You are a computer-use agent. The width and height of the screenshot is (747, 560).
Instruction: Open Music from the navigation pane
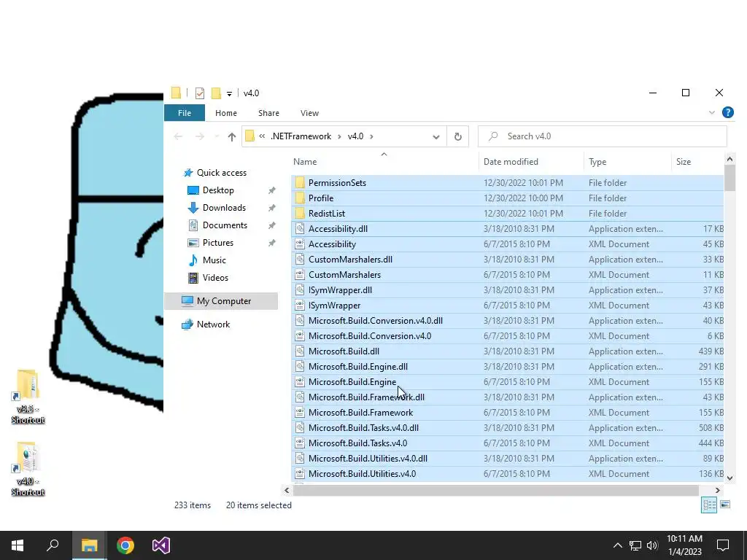pyautogui.click(x=214, y=260)
